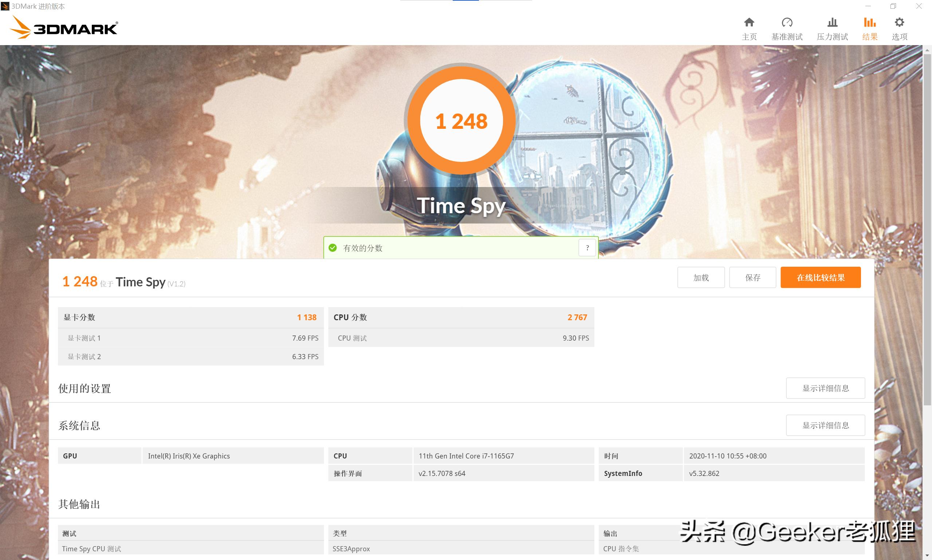Open the Options (选项) gear icon

tap(899, 23)
